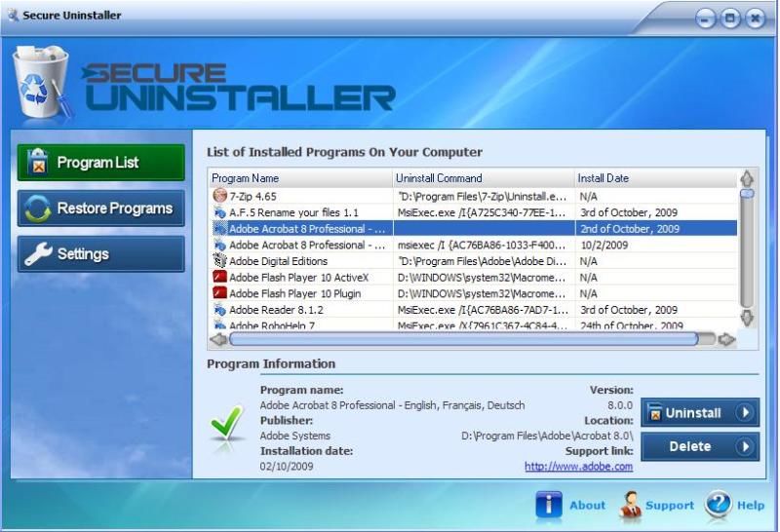
Task: Open the Settings section
Action: coord(101,254)
